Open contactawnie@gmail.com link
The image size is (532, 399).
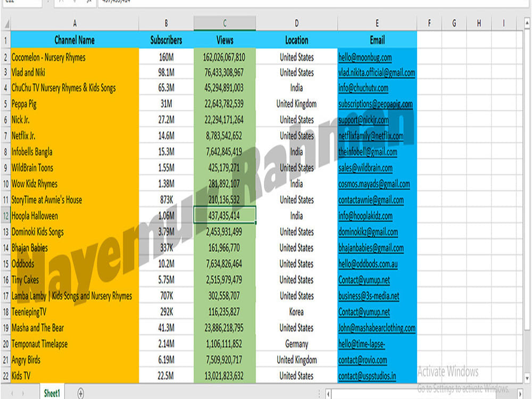point(371,200)
